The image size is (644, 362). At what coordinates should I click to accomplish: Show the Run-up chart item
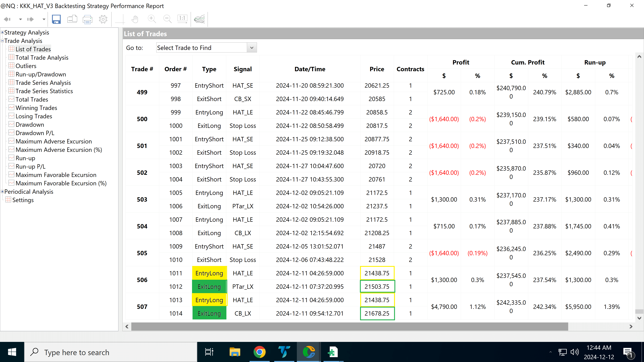coord(25,158)
